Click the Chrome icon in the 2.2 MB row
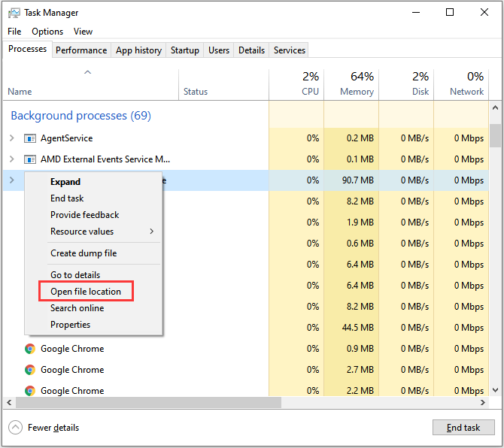The height and width of the screenshot is (448, 504). [30, 391]
